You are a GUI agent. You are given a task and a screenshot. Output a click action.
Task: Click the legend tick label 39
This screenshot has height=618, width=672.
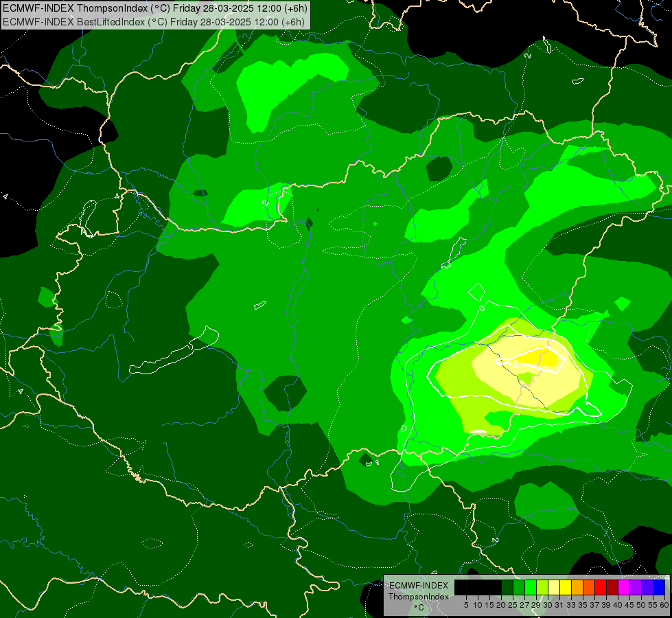point(606,605)
